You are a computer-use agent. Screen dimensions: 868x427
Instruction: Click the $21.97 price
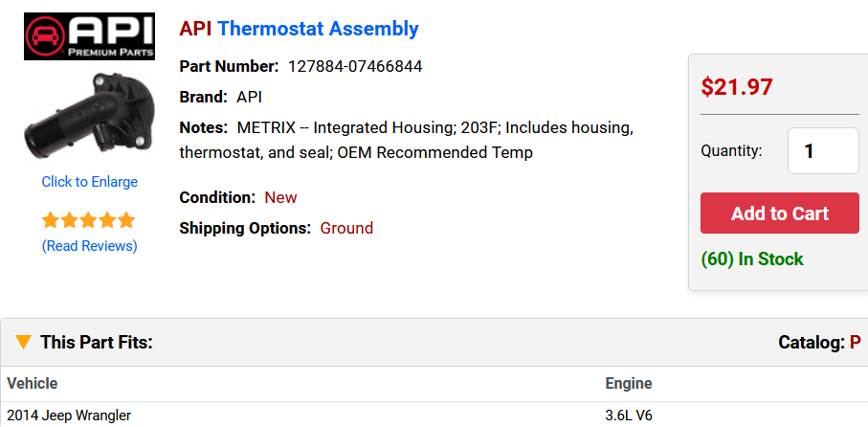click(736, 87)
